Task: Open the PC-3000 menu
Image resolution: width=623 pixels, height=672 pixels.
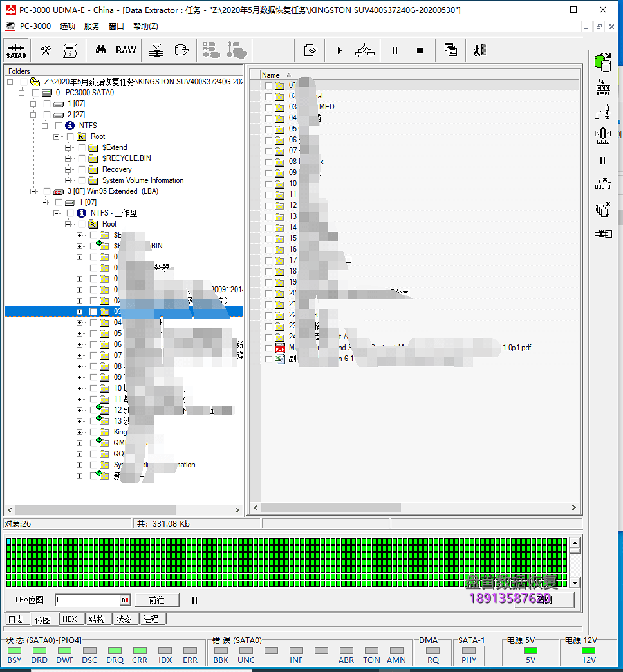Action: tap(35, 26)
